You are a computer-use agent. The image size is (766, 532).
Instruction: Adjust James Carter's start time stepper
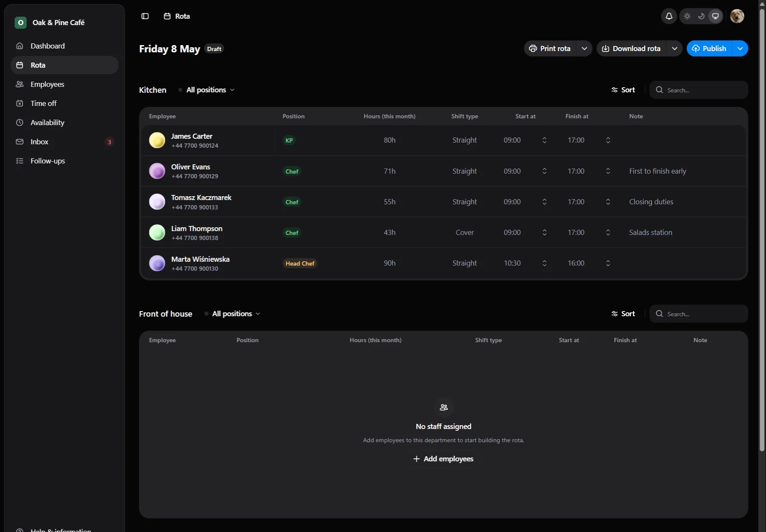(544, 140)
